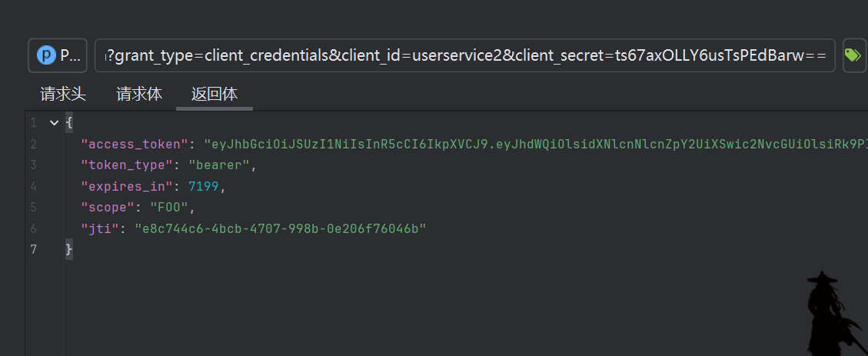Click line number 7 in gutter

pos(32,249)
